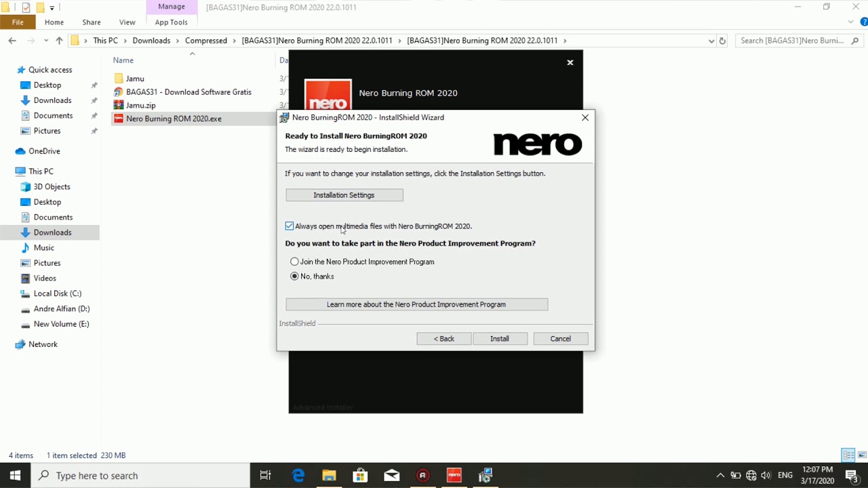Viewport: 868px width, 488px height.
Task: Click This PC in the address breadcrumb
Action: coord(105,41)
